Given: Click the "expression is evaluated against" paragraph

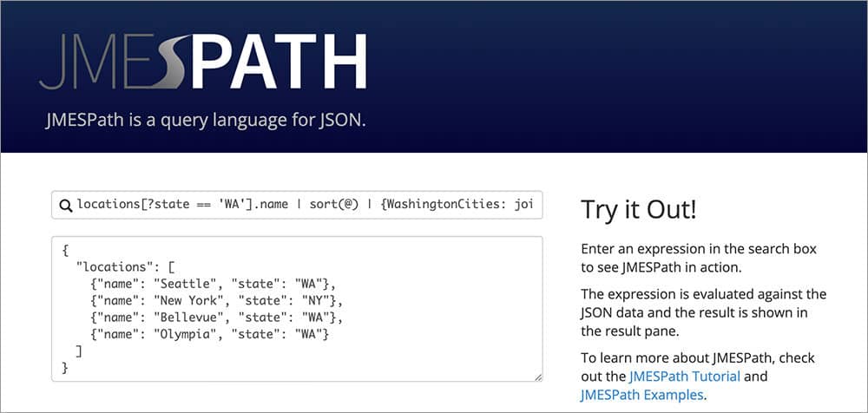Looking at the screenshot, I should 704,312.
